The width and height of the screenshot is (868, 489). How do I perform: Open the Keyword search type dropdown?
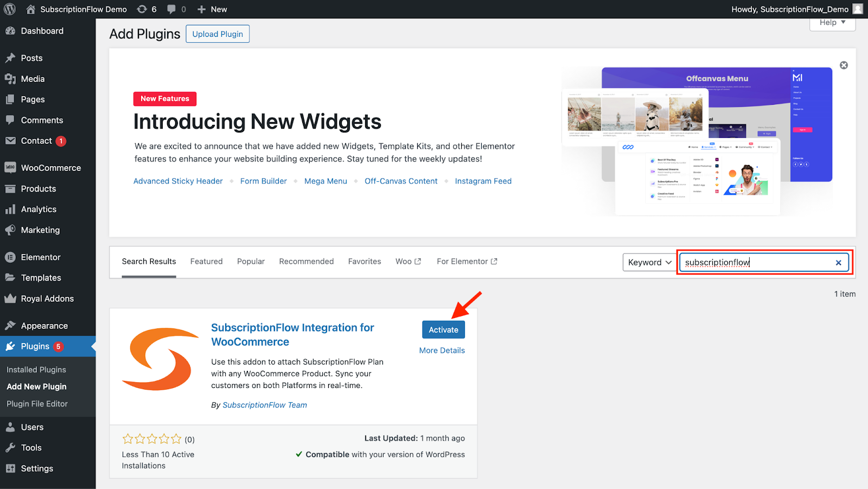click(x=649, y=263)
